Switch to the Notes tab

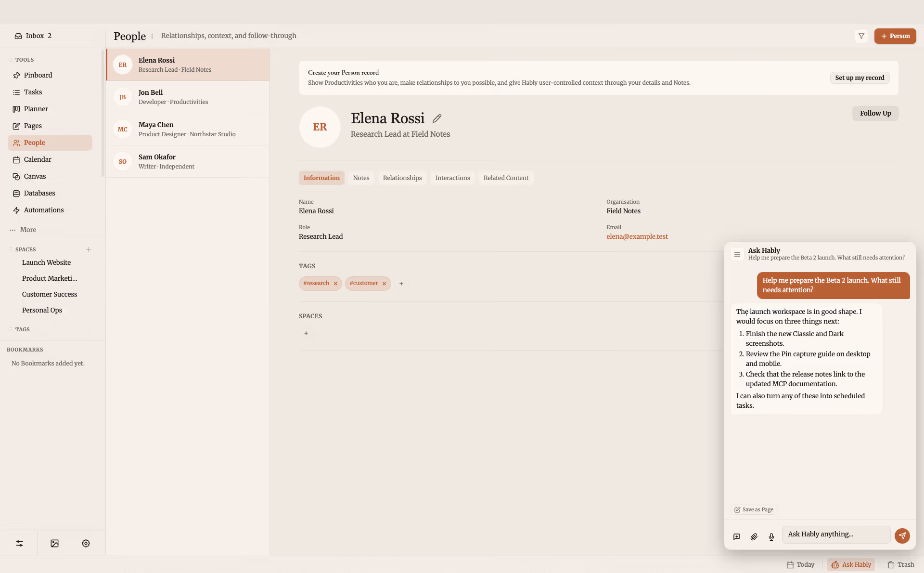coord(361,178)
